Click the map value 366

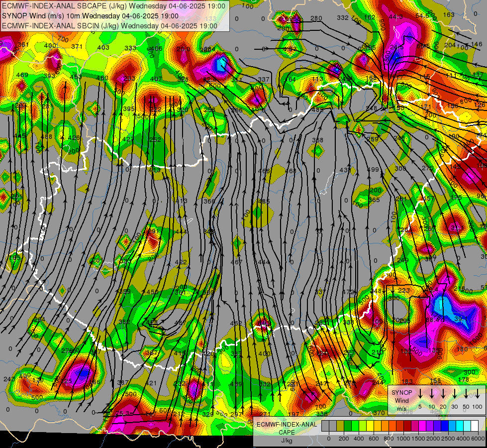(209, 201)
